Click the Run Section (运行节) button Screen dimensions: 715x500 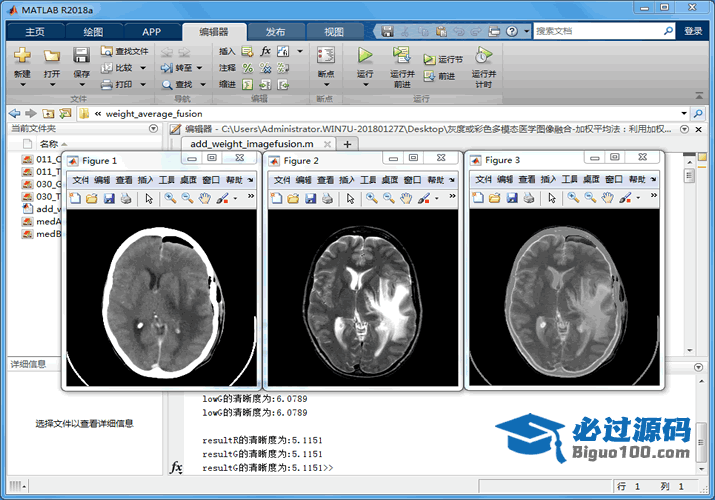pos(443,59)
